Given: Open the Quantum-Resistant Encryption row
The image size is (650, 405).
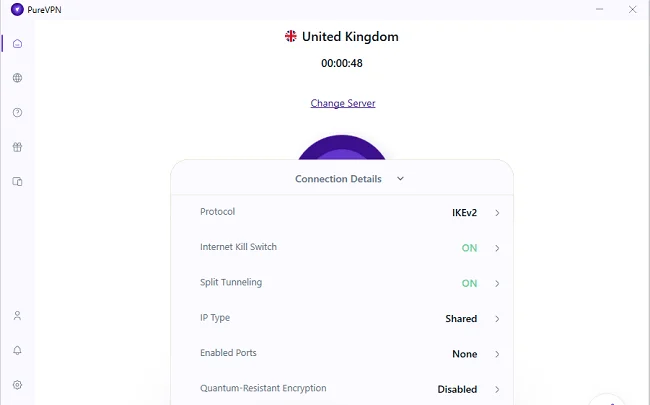Looking at the screenshot, I should tap(342, 389).
